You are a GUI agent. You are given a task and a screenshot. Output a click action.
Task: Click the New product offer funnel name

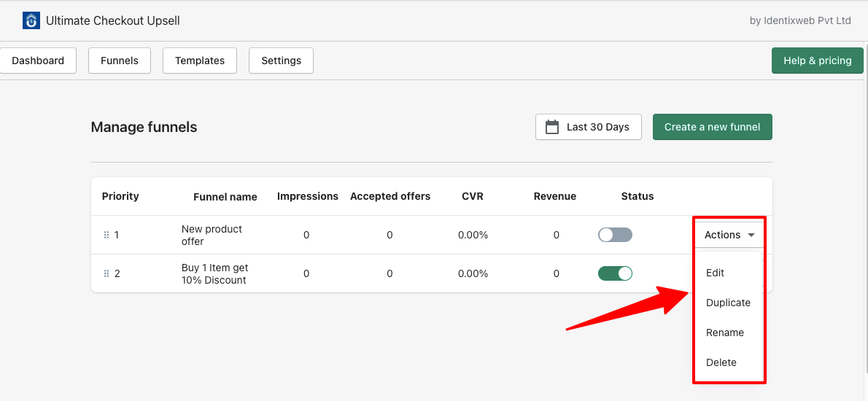(212, 235)
